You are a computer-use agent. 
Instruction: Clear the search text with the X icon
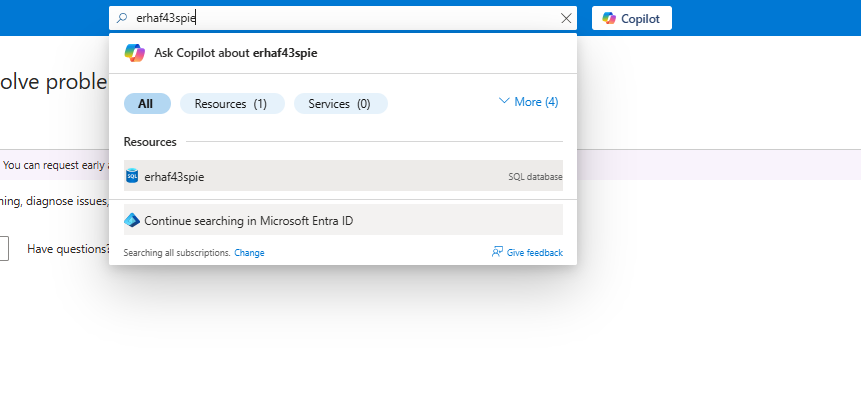tap(567, 18)
